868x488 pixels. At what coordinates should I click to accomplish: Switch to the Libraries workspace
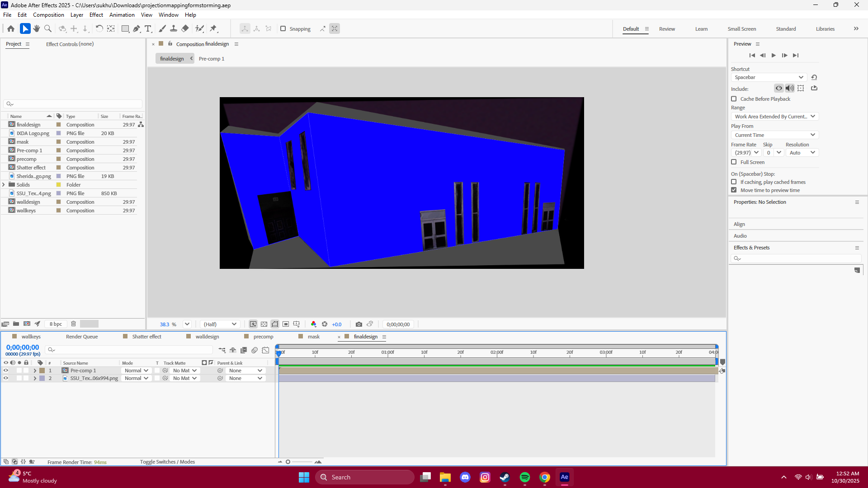(x=825, y=28)
